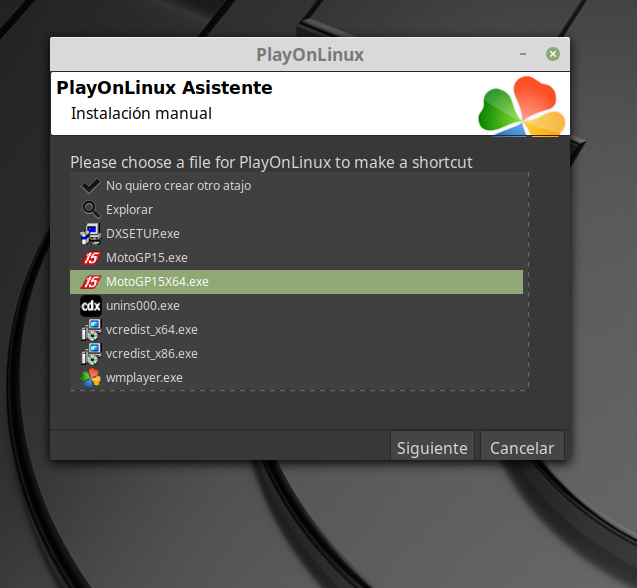637x588 pixels.
Task: Click the cdx icon of unins000.exe
Action: tap(91, 306)
